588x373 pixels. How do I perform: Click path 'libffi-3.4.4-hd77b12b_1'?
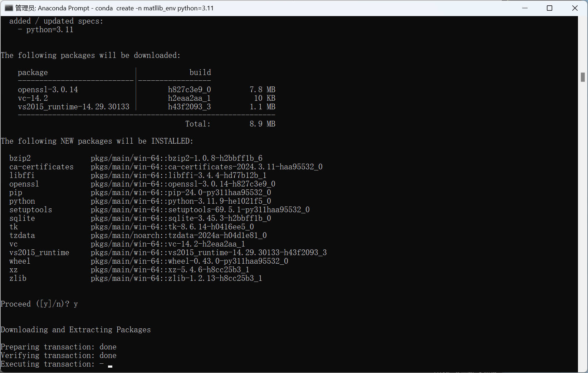click(x=217, y=175)
